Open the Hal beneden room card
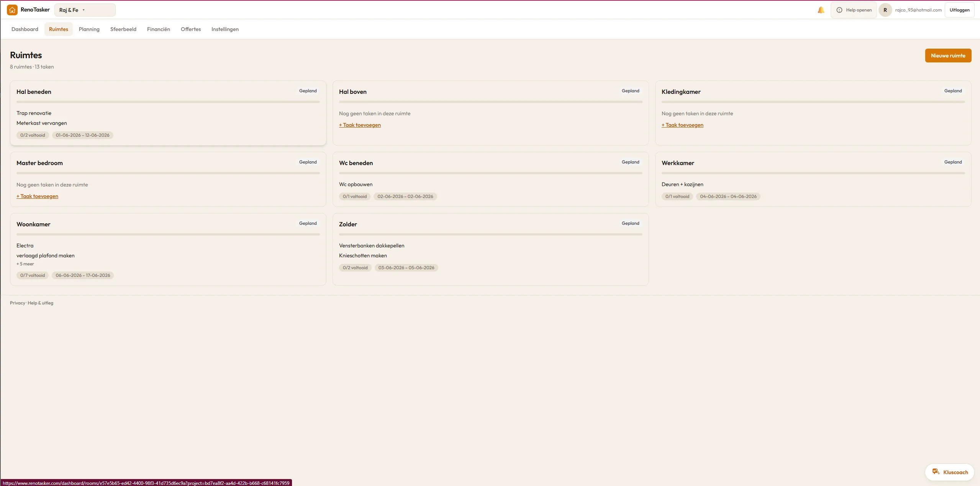The height and width of the screenshot is (486, 980). (x=168, y=113)
